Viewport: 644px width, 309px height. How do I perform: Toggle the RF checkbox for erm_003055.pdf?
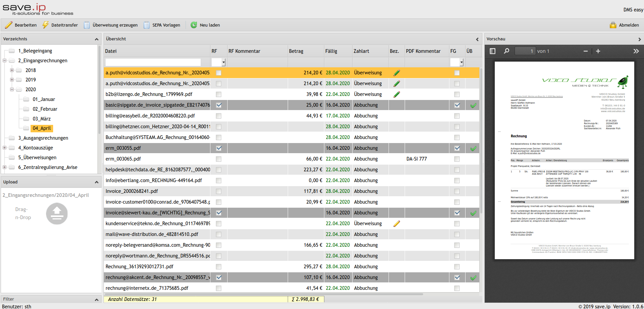pyautogui.click(x=218, y=148)
